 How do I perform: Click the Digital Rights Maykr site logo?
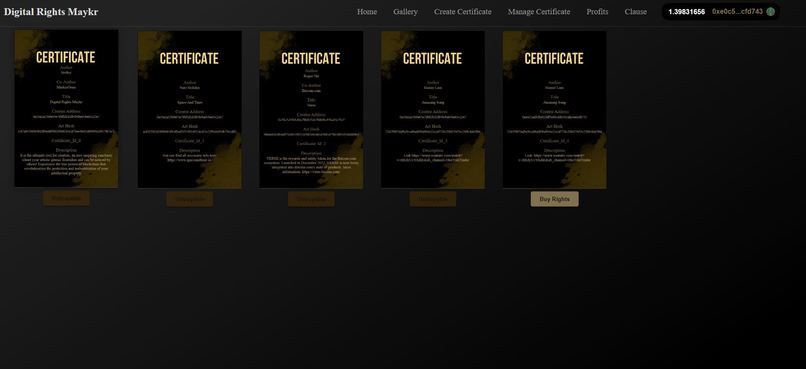[x=51, y=12]
